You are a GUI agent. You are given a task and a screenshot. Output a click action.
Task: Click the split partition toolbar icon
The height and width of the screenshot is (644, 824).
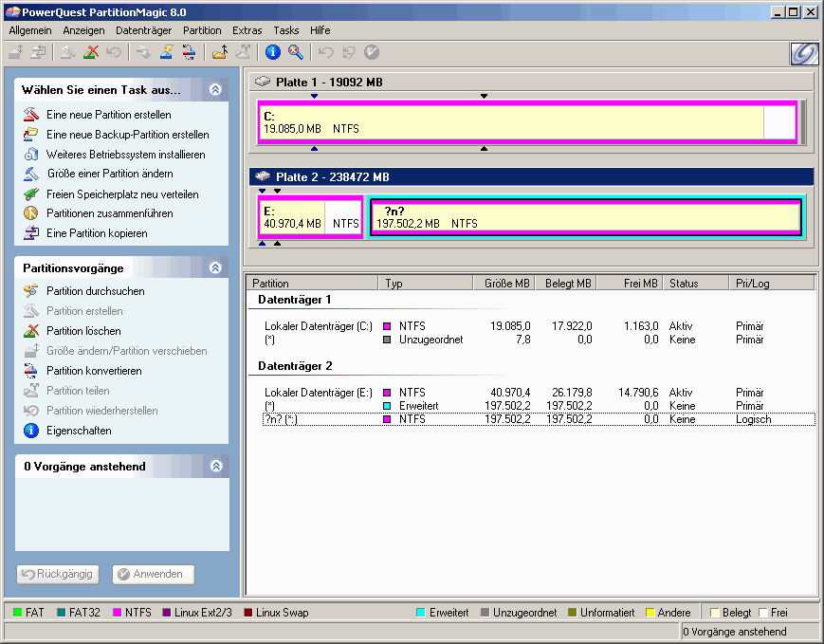(x=242, y=52)
